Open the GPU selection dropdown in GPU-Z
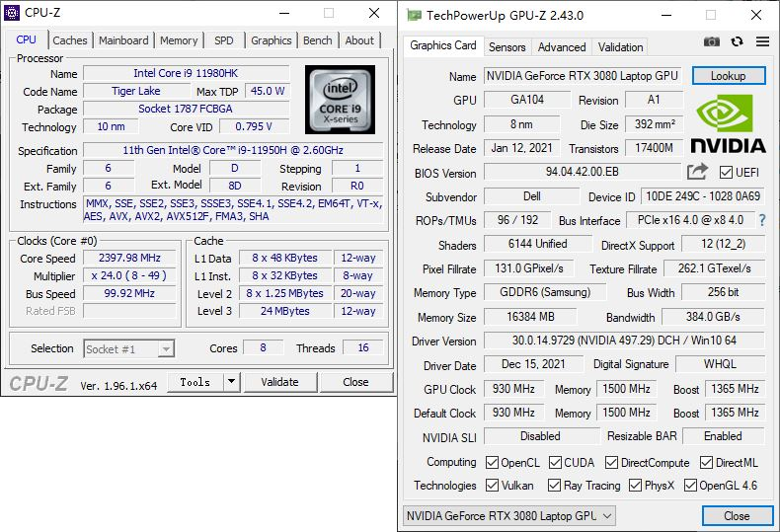This screenshot has height=532, width=780. [x=508, y=516]
